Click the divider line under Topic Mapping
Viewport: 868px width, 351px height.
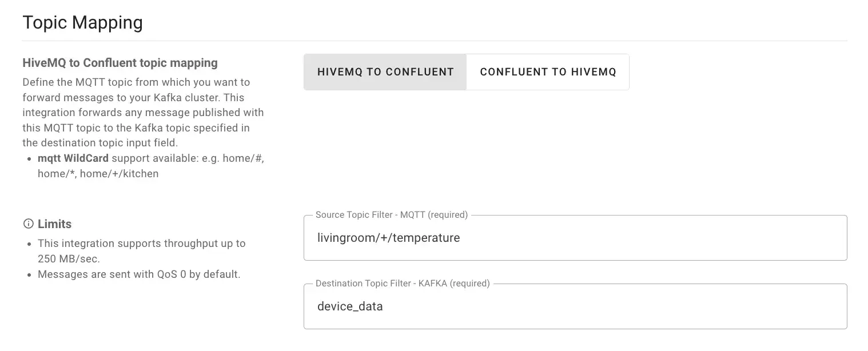click(x=435, y=41)
